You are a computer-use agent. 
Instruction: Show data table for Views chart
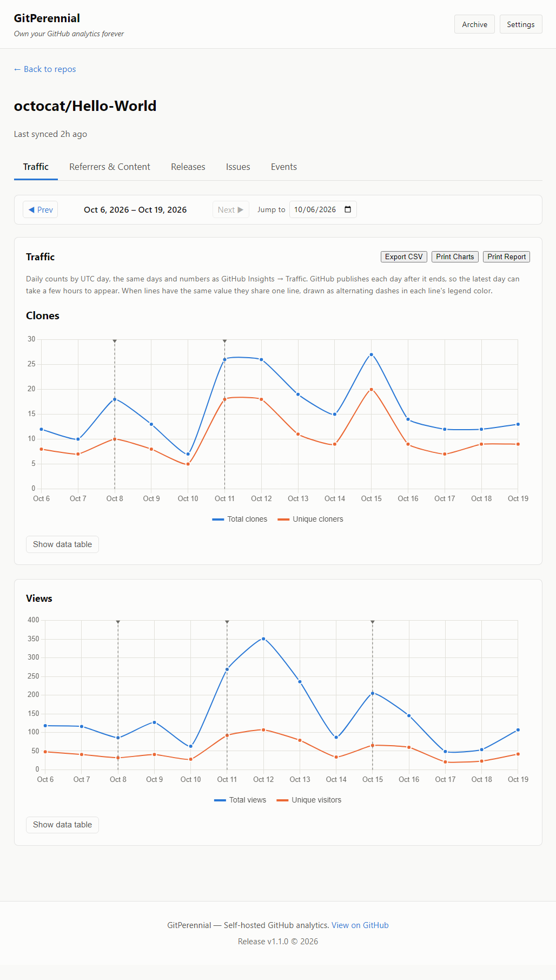click(62, 825)
